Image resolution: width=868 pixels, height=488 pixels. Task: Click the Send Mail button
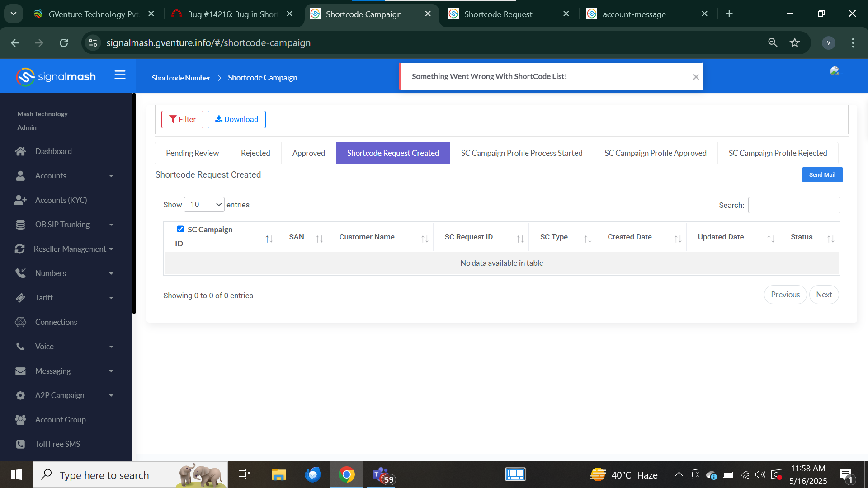(x=822, y=175)
